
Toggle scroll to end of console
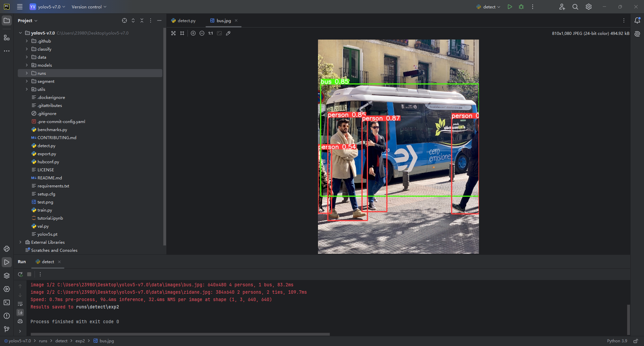click(x=20, y=312)
